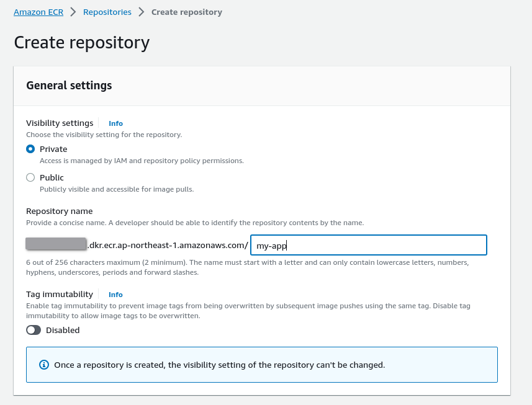Click the visibility can't be changed notice text
The height and width of the screenshot is (405, 532).
[x=220, y=365]
